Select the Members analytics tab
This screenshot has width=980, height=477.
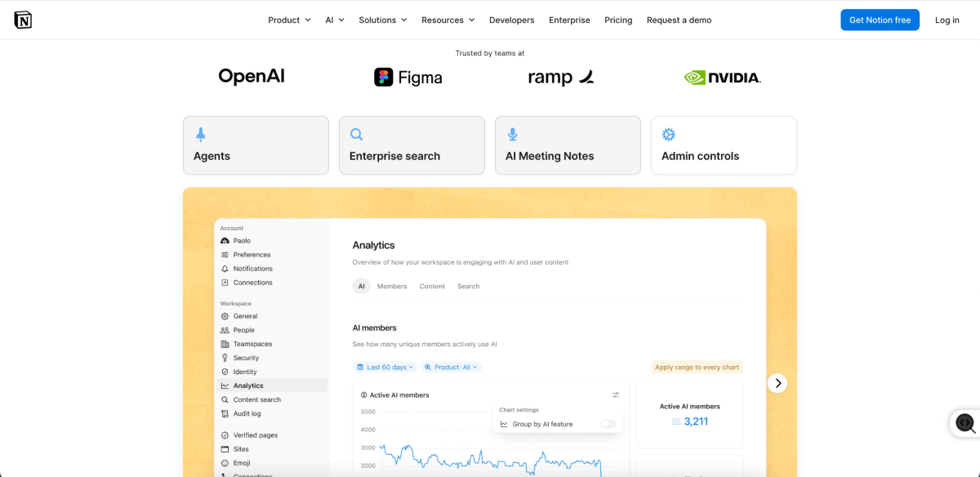(392, 287)
